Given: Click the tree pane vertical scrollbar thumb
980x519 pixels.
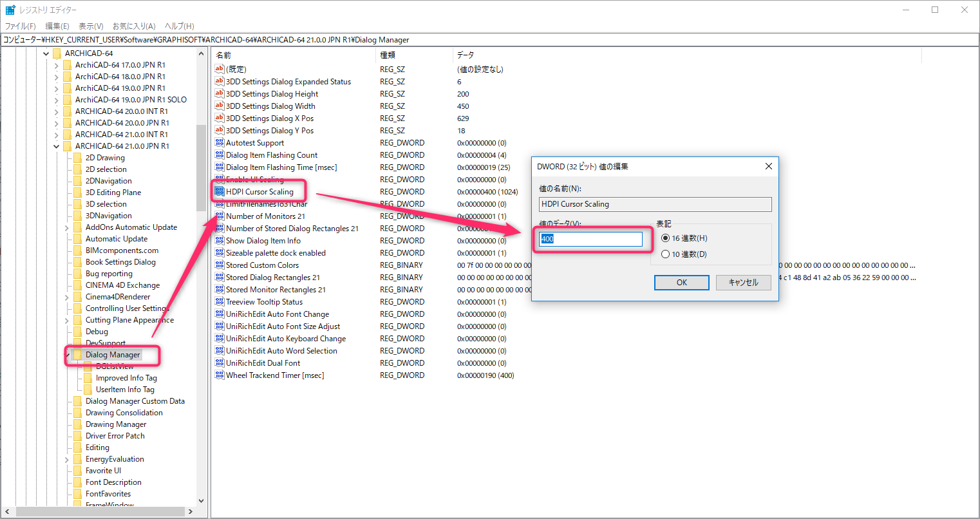Looking at the screenshot, I should click(201, 167).
